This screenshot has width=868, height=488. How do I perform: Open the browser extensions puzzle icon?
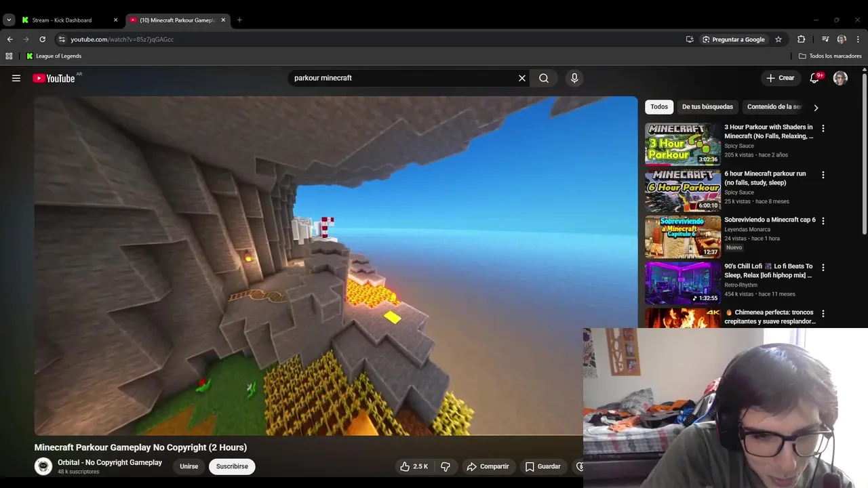coord(801,39)
